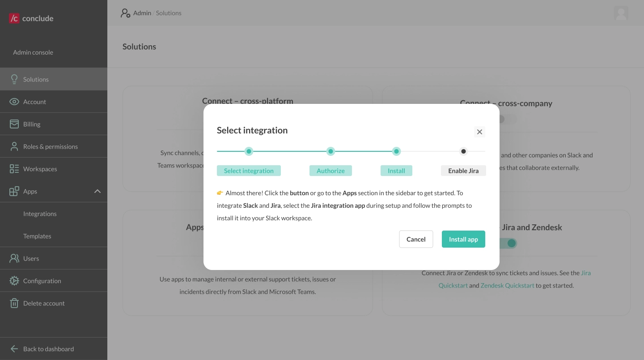Click the Conclude logo icon
This screenshot has height=360, width=644.
(x=14, y=18)
